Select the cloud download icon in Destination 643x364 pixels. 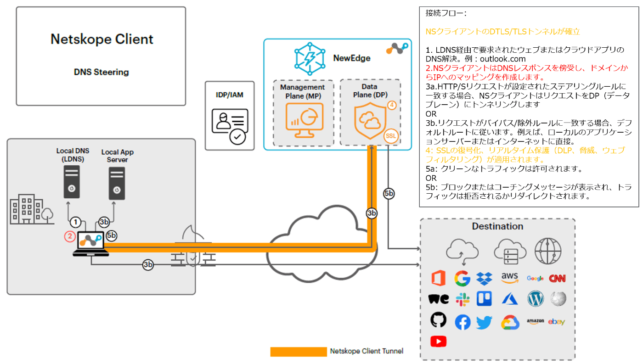463,252
